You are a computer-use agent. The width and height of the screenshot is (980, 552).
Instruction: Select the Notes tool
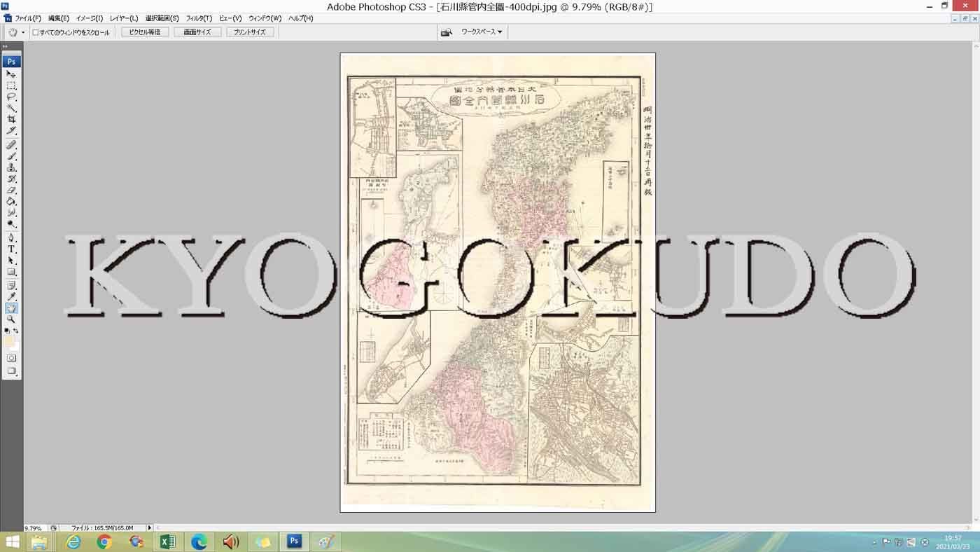[x=11, y=286]
